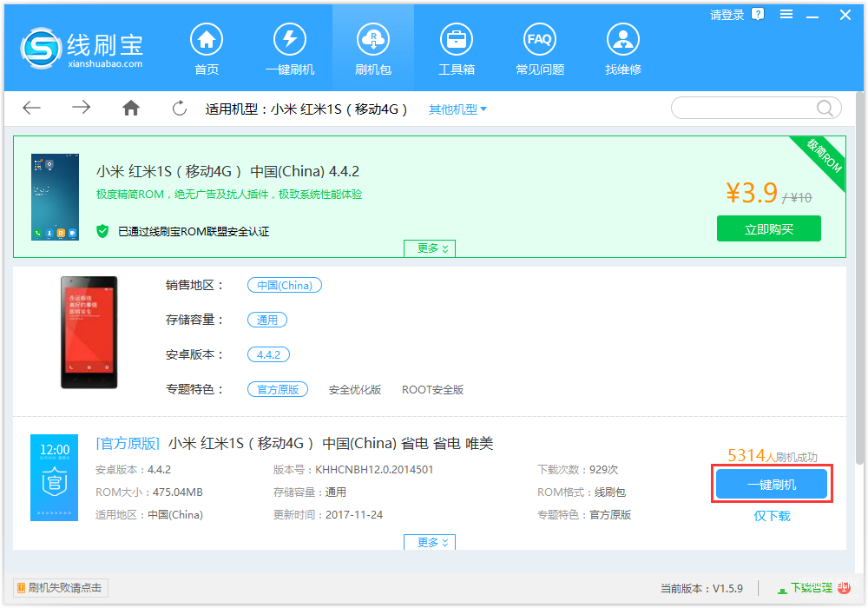Viewport: 868px width, 608px height.
Task: Minimize the 线刷宝 window
Action: tap(812, 16)
